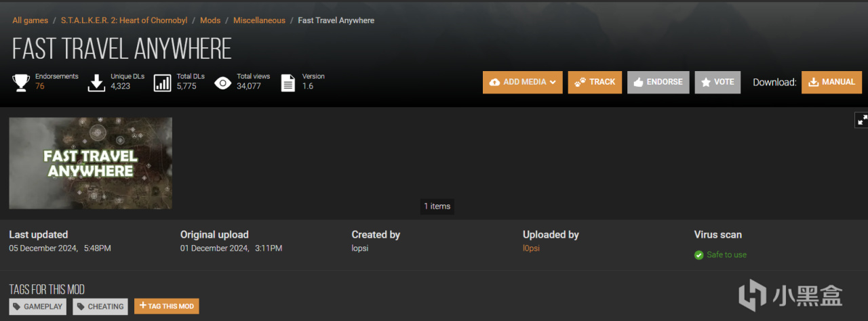Click the FAST TRAVEL ANYWHERE page title
The height and width of the screenshot is (321, 868).
(x=122, y=49)
